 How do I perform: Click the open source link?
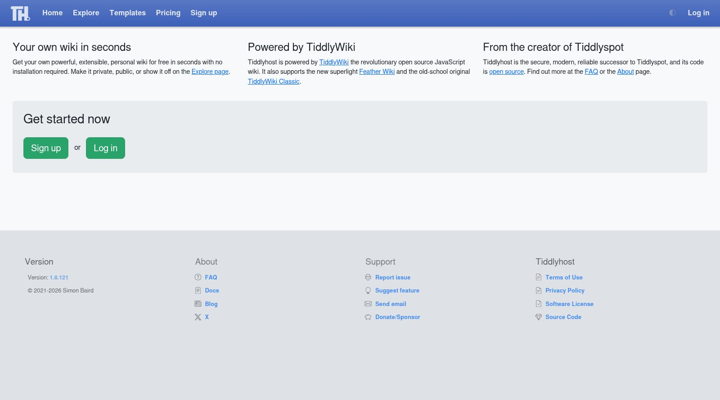click(506, 72)
